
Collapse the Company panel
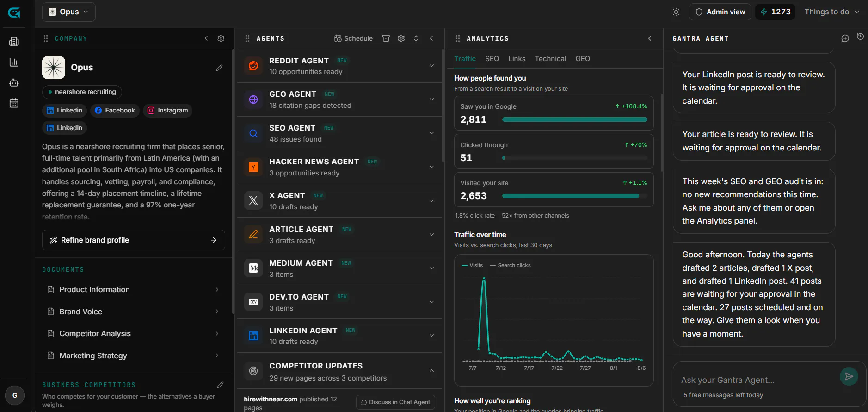pos(206,38)
